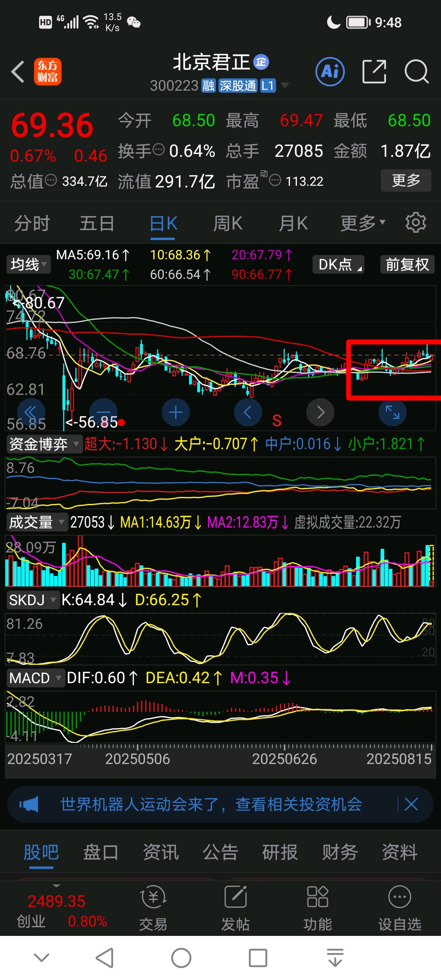Switch to 周K tab
The image size is (441, 980).
click(x=228, y=223)
